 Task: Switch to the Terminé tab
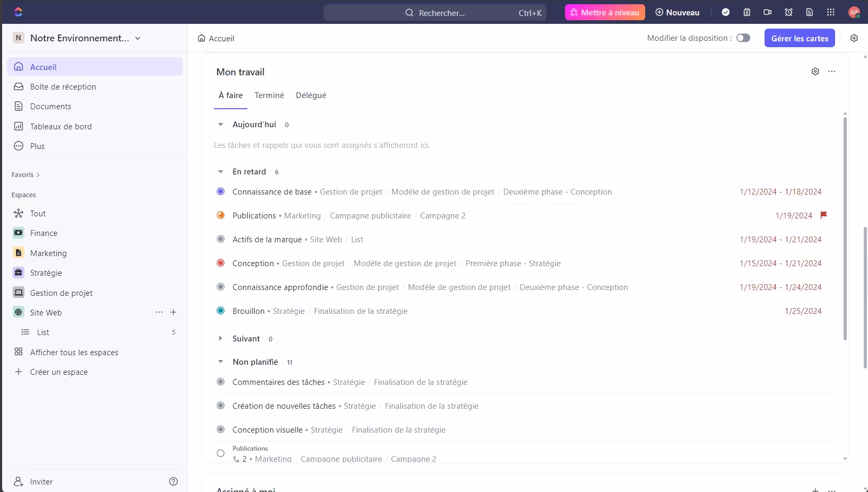coord(269,95)
